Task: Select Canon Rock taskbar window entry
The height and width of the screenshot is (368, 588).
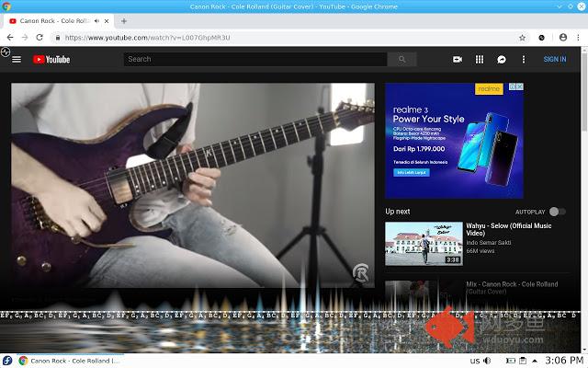Action: click(x=71, y=361)
